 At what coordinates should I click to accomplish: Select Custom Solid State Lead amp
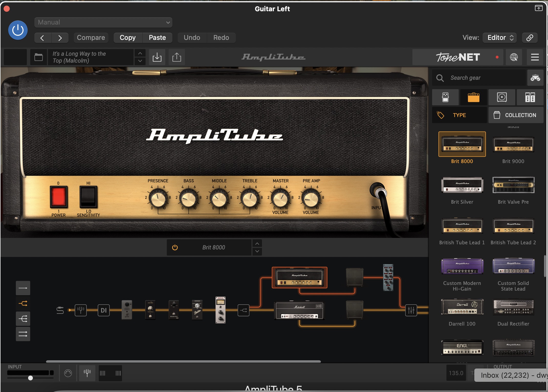(513, 266)
